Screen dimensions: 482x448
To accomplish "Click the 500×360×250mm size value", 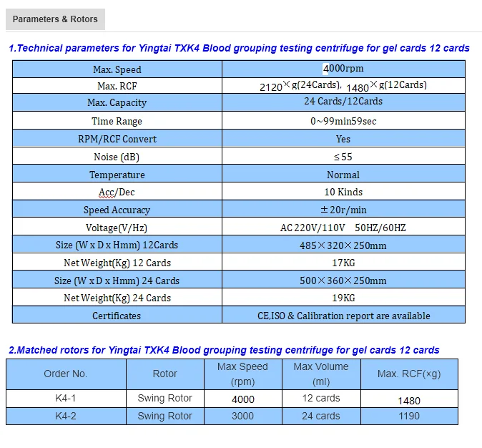I will pyautogui.click(x=343, y=281).
